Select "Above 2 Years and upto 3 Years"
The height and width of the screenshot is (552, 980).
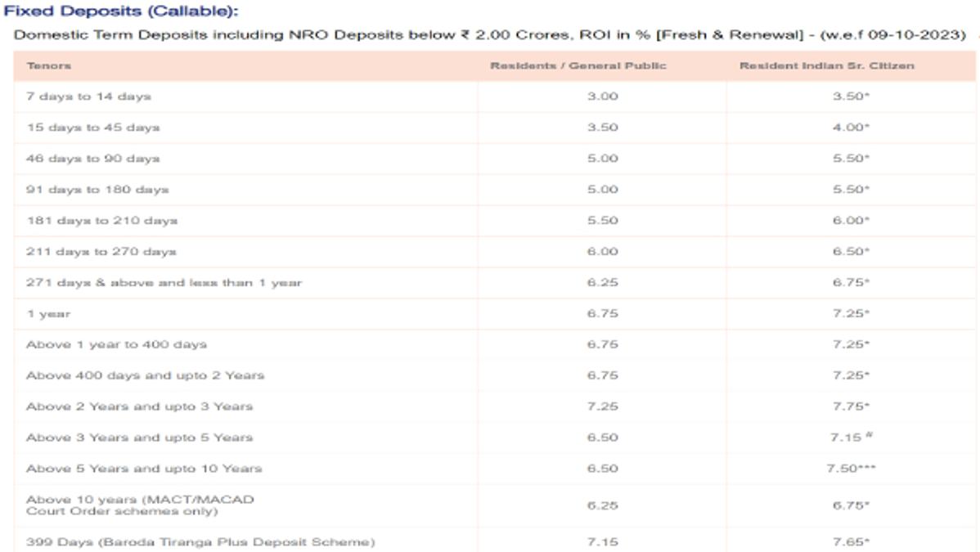[139, 406]
